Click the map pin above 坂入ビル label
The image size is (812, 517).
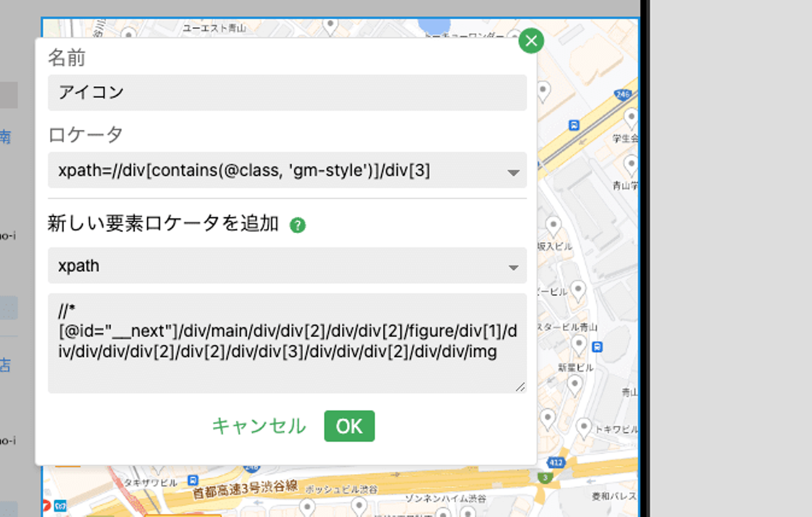tap(553, 226)
